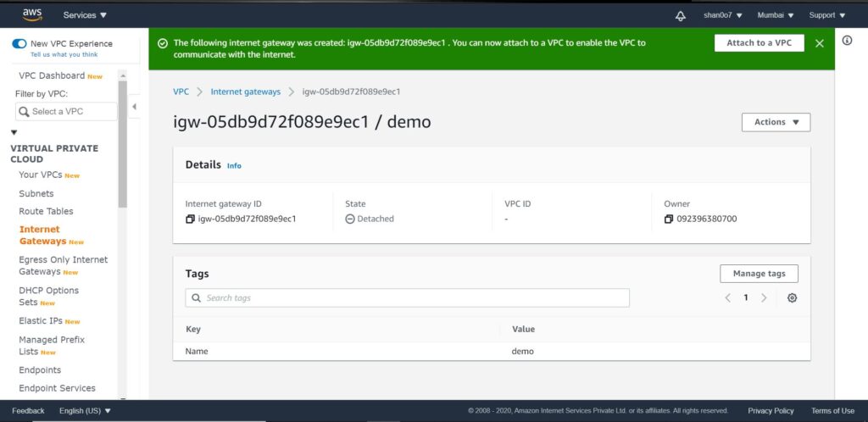868x422 pixels.
Task: Open the Select a VPC filter box
Action: (x=66, y=111)
